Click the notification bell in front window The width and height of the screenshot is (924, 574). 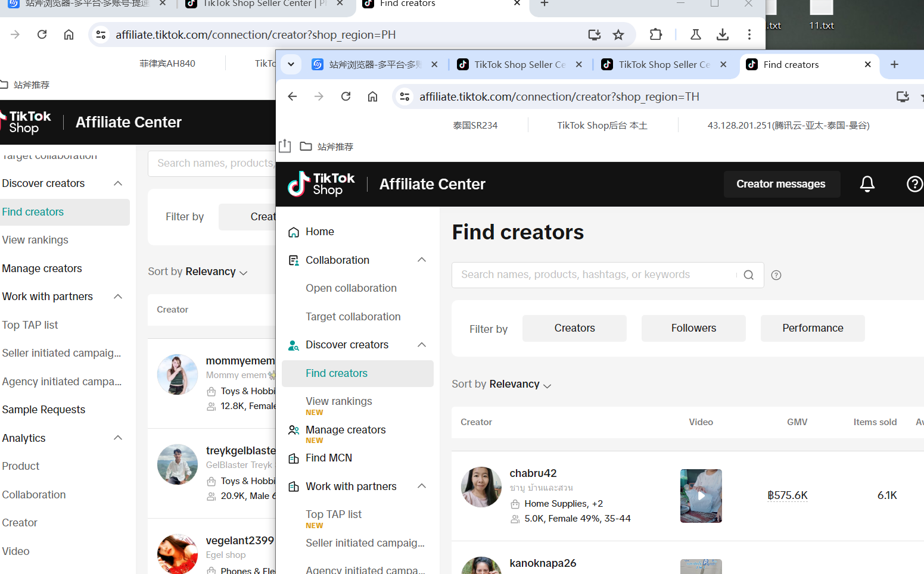point(867,184)
